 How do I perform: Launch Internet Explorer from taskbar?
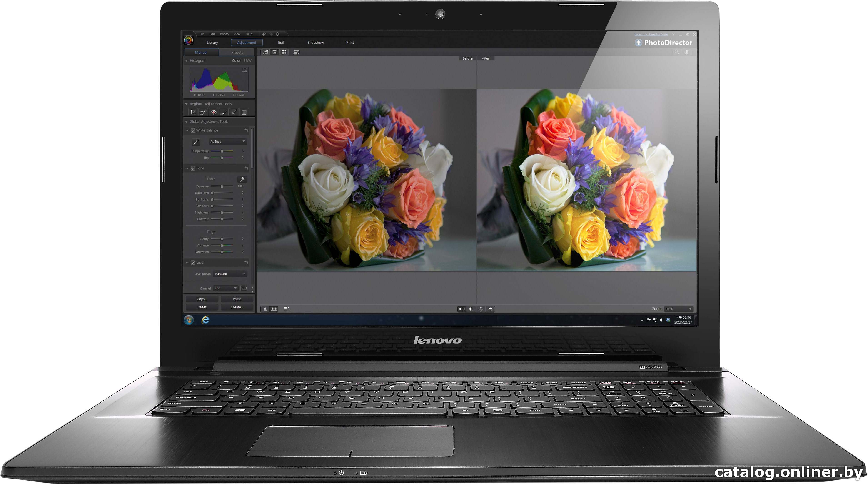(x=205, y=320)
